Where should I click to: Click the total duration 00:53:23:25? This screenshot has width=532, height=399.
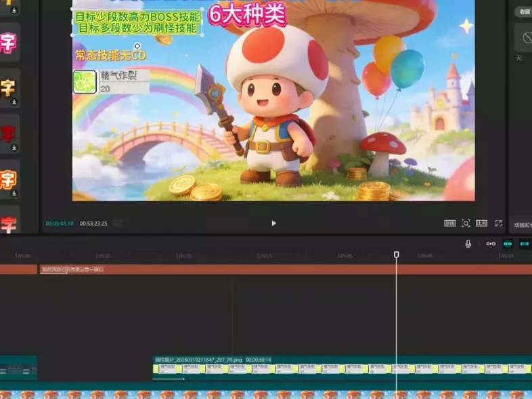point(93,224)
